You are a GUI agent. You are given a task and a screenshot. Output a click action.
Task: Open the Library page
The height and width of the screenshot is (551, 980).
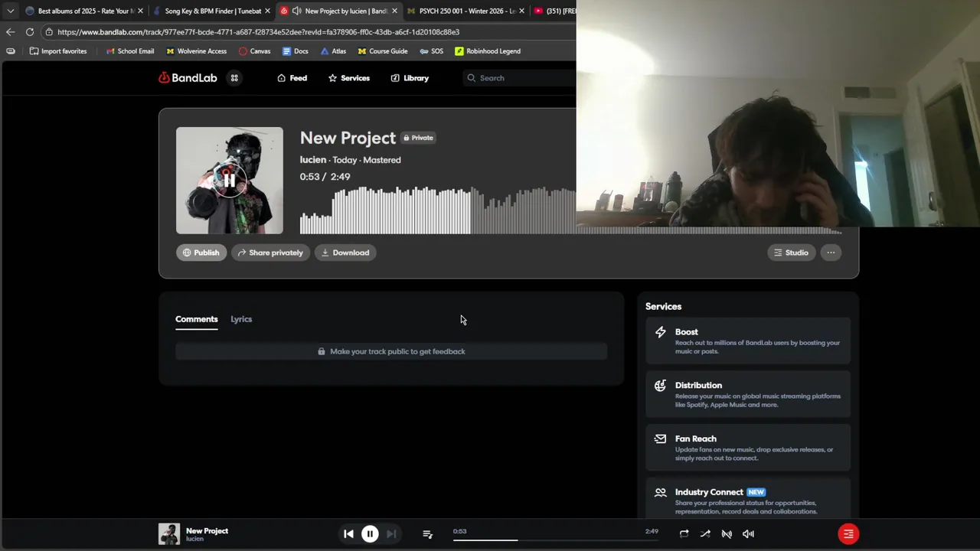410,78
